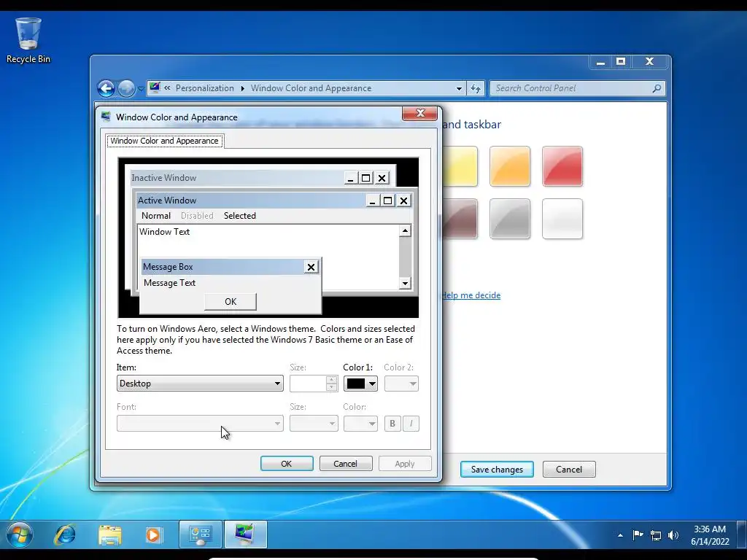Screen dimensions: 747x560
Task: Click Normal in the preview menu
Action: [156, 216]
